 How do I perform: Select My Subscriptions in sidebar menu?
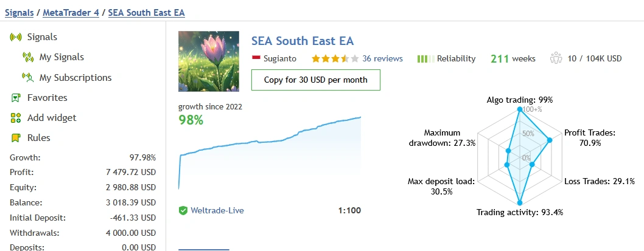click(x=75, y=78)
